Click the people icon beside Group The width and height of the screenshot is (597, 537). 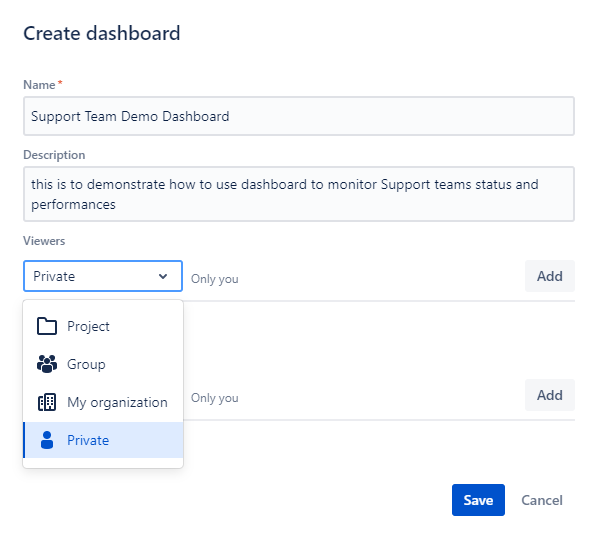coord(47,364)
